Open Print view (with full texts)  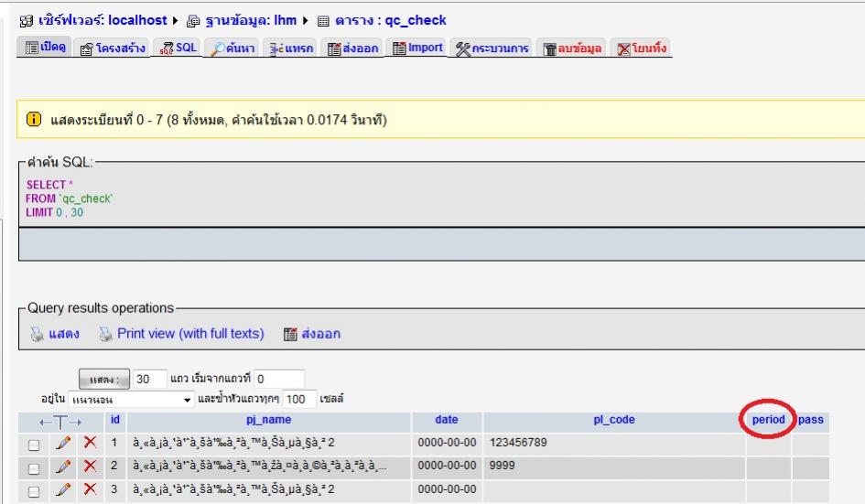pos(190,334)
